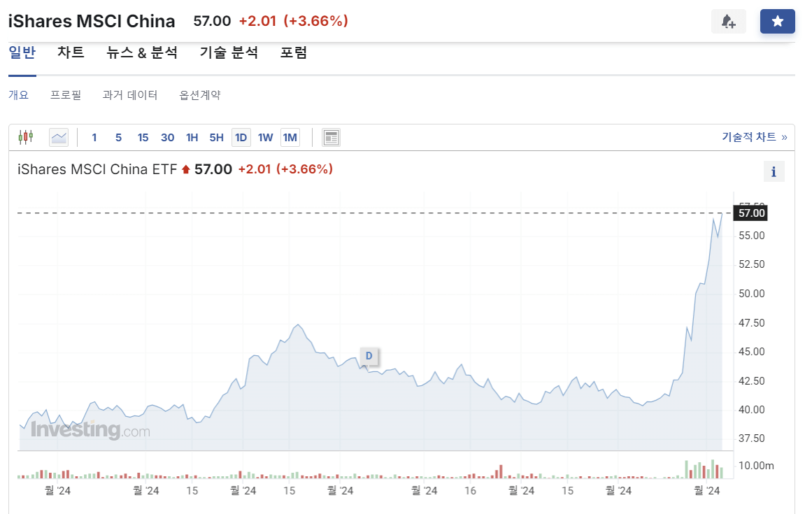Screen dimensions: 812x514
Task: Open the chart news panel icon
Action: pyautogui.click(x=330, y=137)
